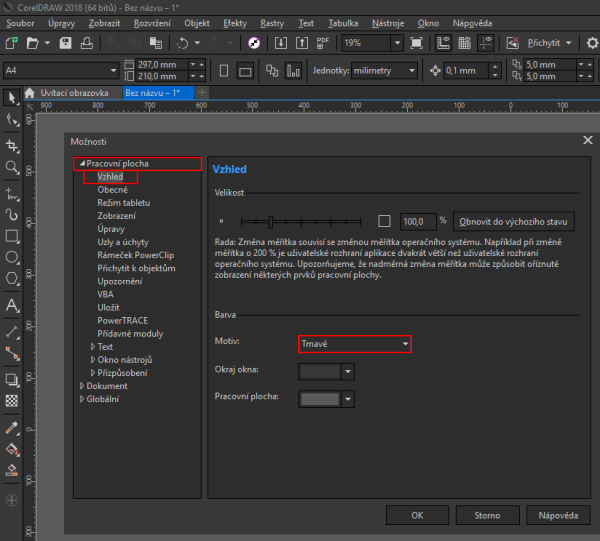Open the Nástroje menu
The height and width of the screenshot is (541, 600).
click(388, 23)
